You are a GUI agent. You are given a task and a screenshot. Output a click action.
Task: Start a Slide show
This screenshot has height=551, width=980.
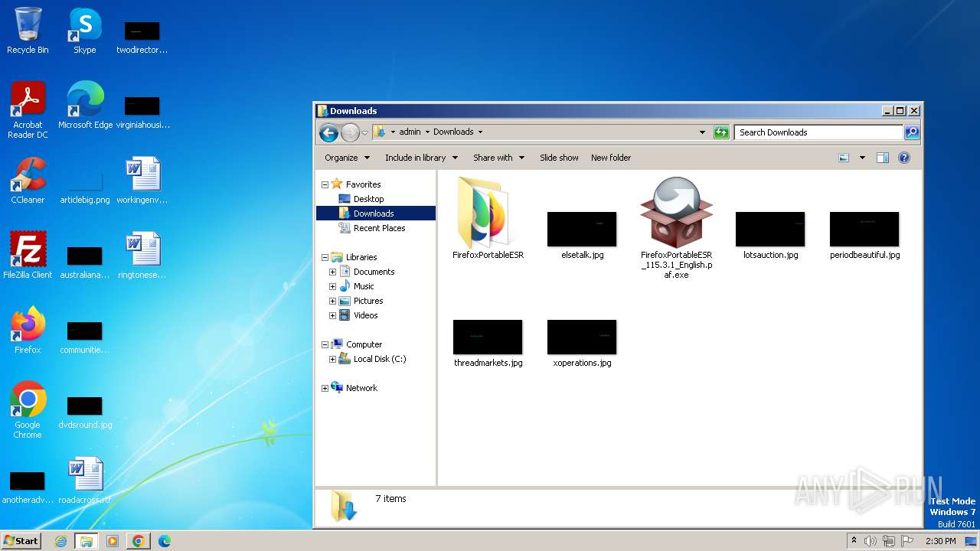pyautogui.click(x=559, y=158)
